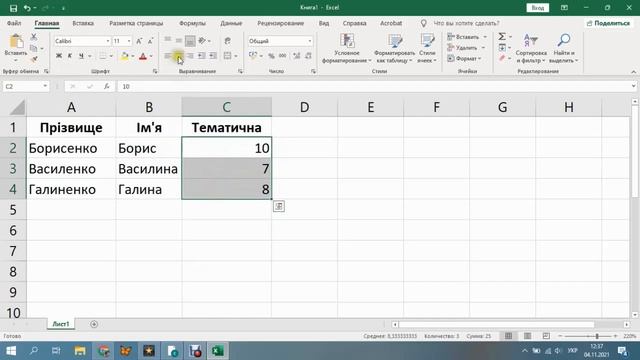
Task: Click the Wrap Text icon
Action: [228, 40]
